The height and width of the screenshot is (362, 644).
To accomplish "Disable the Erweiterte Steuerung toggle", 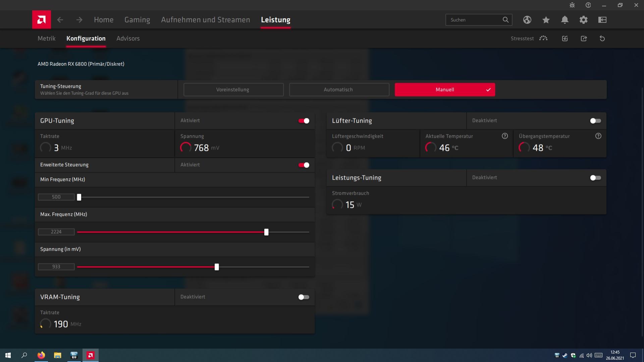I will (x=304, y=165).
